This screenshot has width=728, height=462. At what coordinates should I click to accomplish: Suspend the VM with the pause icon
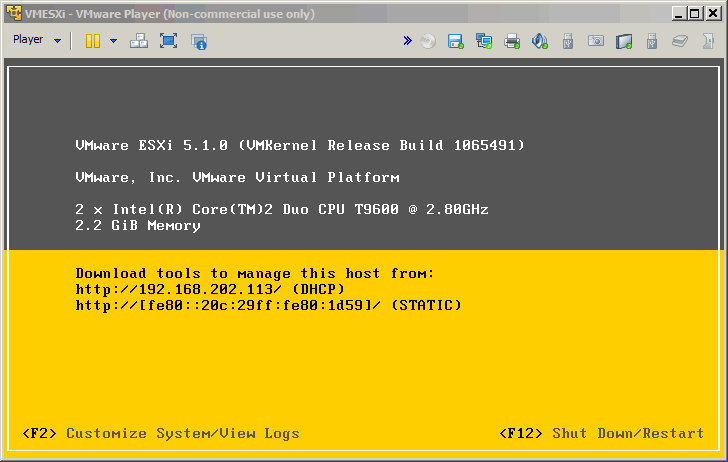[x=93, y=41]
